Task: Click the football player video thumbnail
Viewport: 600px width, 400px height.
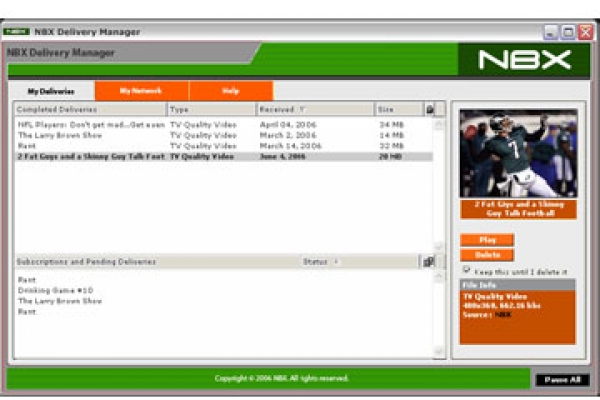Action: [x=518, y=153]
